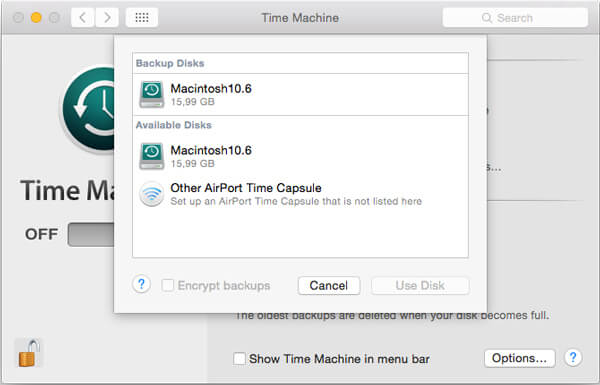600x385 pixels.
Task: Click help button next to Options
Action: [573, 358]
